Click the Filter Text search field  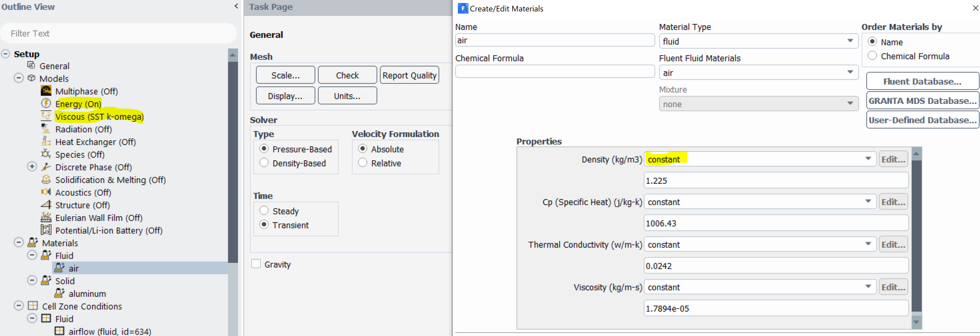click(118, 33)
